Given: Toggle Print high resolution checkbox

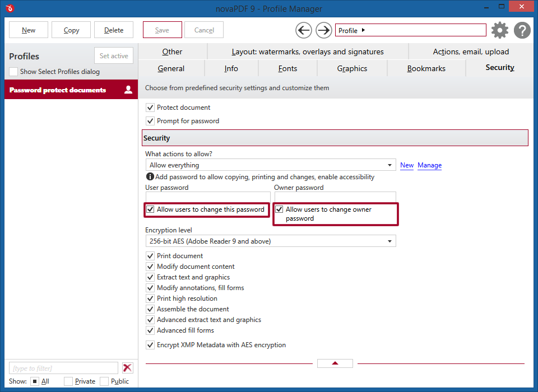Looking at the screenshot, I should click(x=150, y=298).
